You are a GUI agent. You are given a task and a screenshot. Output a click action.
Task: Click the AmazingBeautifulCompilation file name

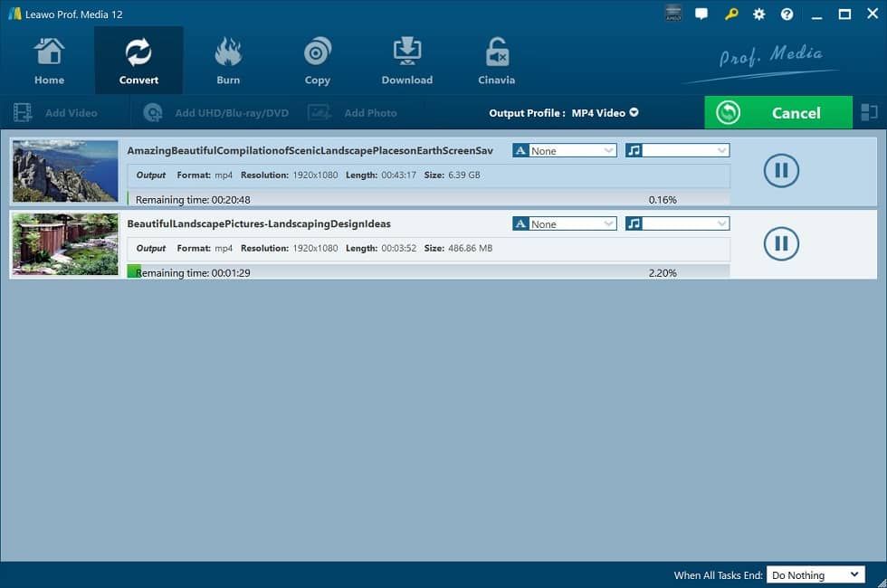(310, 150)
